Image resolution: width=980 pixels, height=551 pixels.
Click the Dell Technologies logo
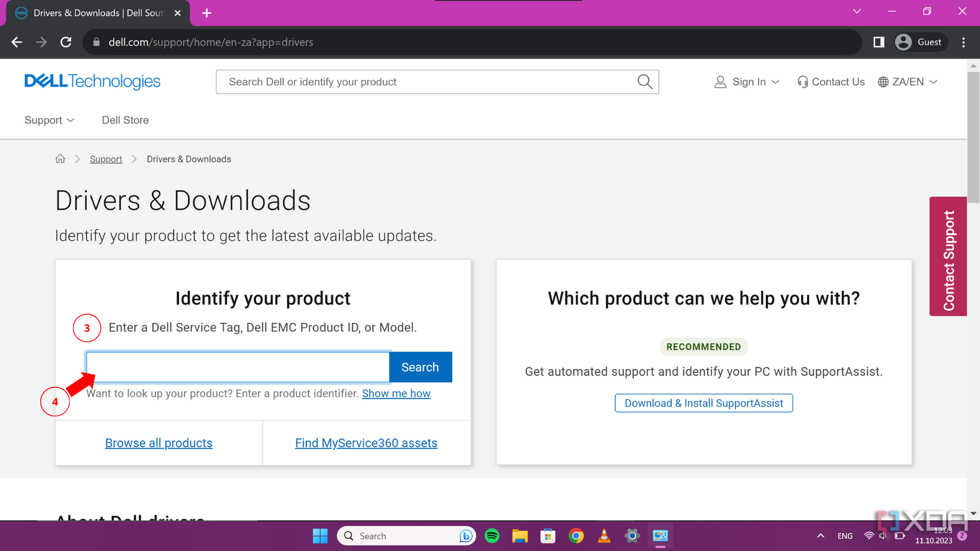pos(92,82)
